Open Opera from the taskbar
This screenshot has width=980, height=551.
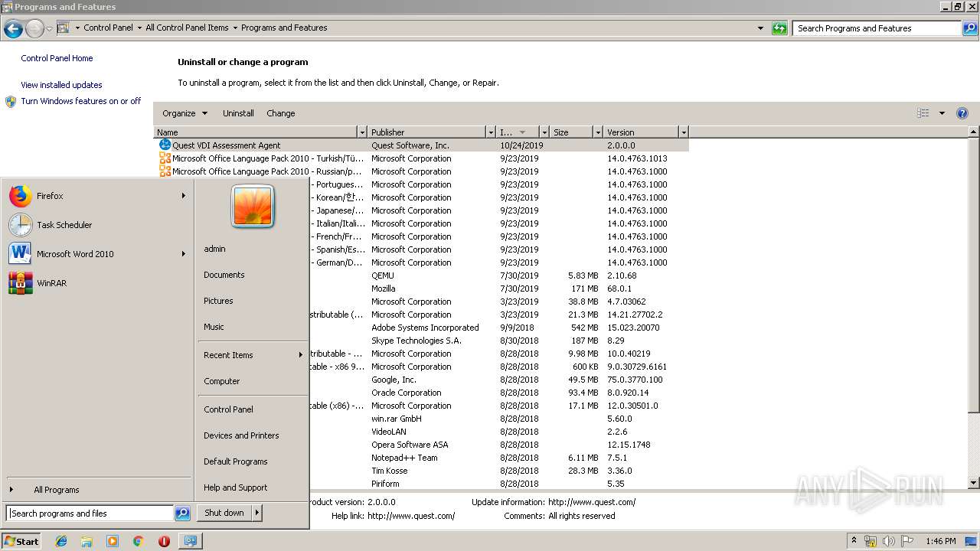164,541
